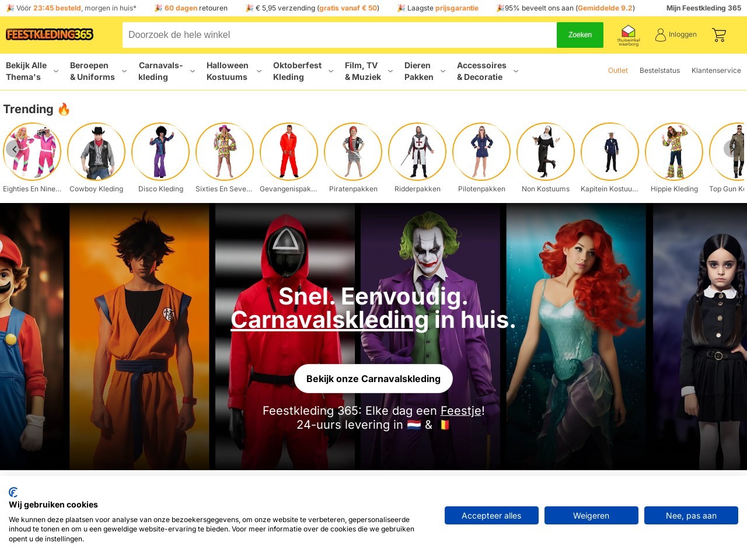Expand Oktoberfest Kleding menu
747x560 pixels.
click(303, 71)
